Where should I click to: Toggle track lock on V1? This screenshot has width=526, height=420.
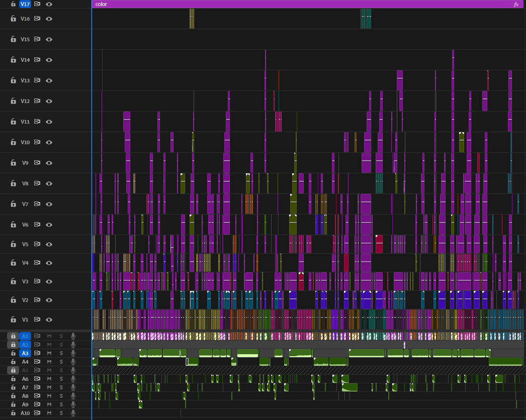(x=13, y=320)
